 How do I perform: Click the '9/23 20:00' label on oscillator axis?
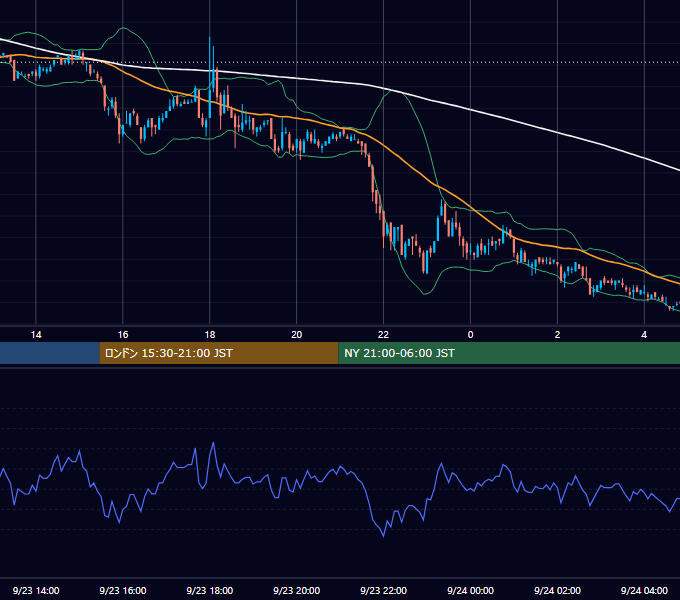[x=297, y=590]
